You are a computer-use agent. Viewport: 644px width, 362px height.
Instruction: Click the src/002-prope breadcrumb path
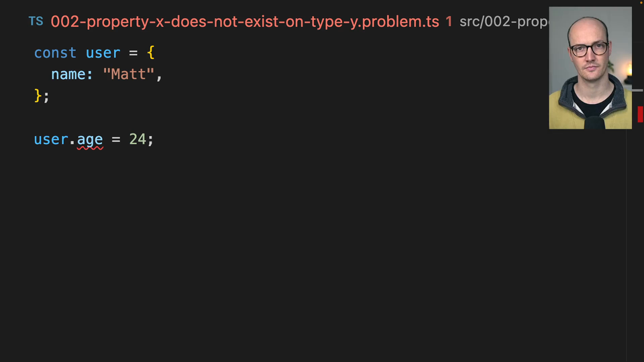pyautogui.click(x=503, y=21)
